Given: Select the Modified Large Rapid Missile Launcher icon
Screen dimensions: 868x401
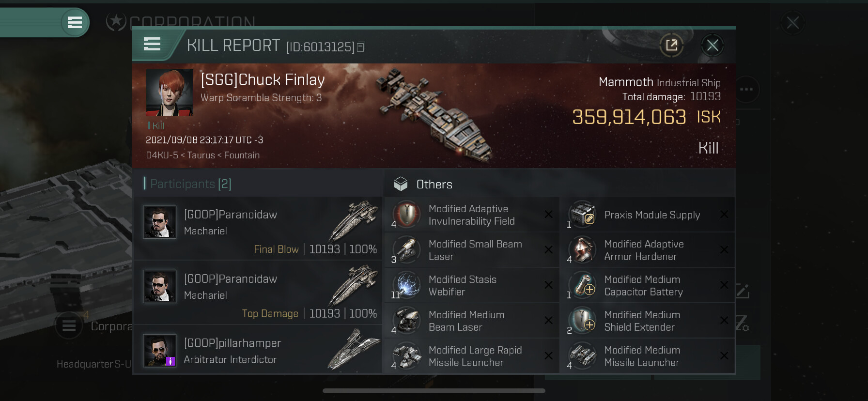Looking at the screenshot, I should [407, 356].
